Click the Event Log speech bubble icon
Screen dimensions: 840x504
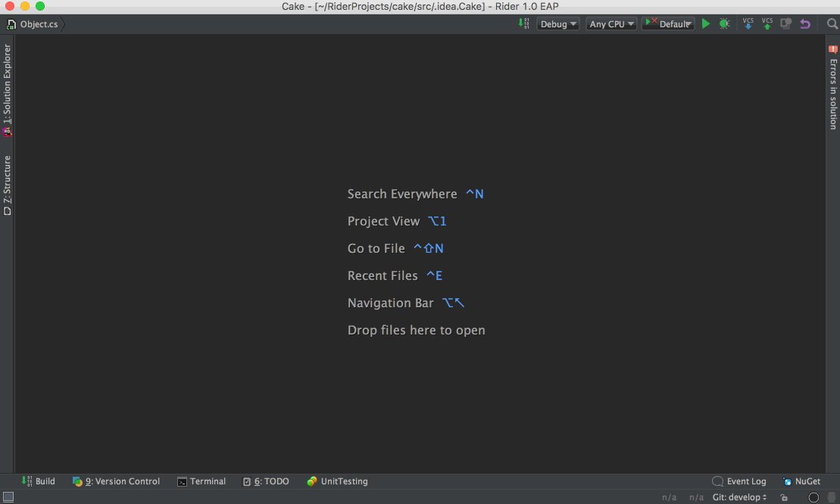pos(717,481)
